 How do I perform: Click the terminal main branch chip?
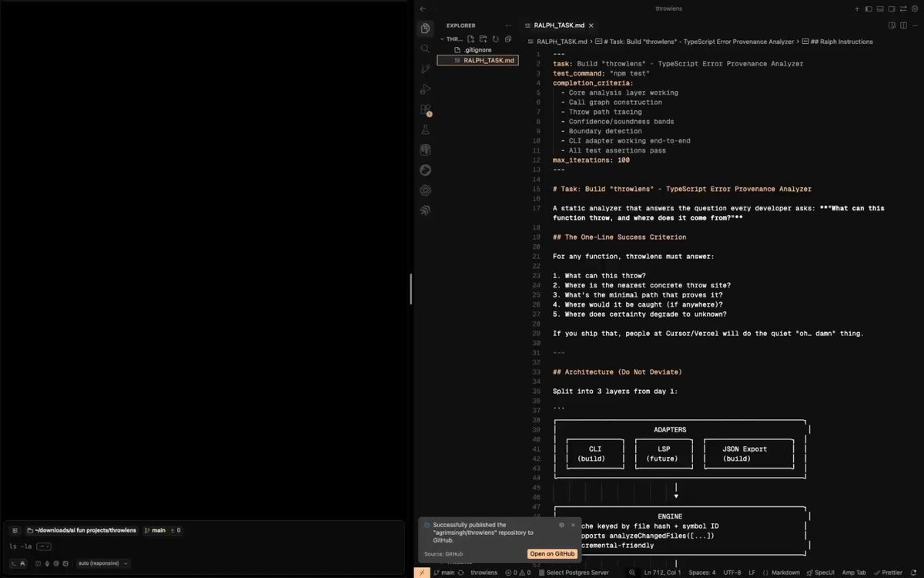tap(155, 530)
